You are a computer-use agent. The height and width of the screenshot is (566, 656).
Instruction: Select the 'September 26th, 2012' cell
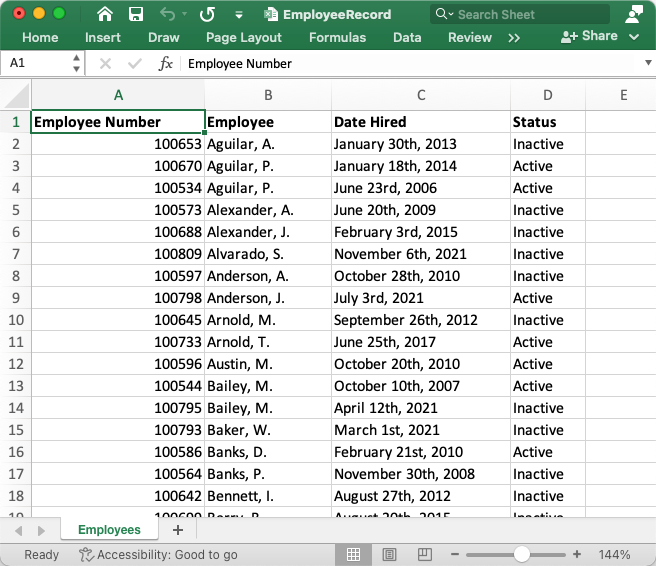click(421, 320)
